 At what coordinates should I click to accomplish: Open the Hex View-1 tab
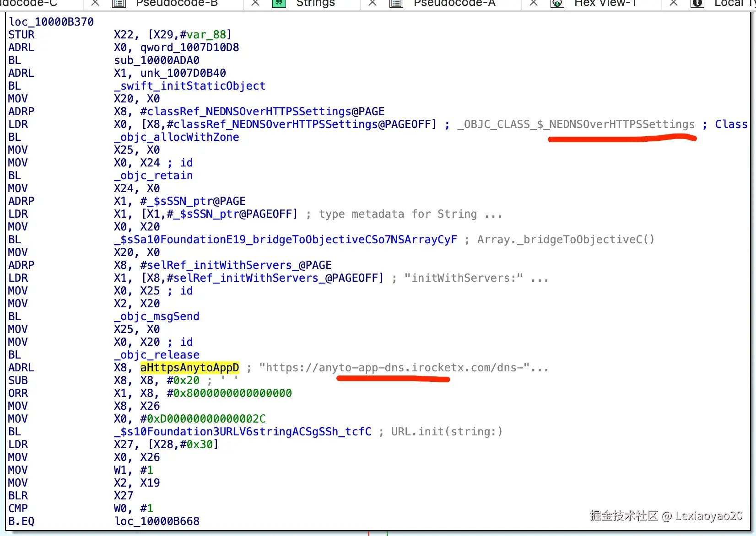coord(605,4)
